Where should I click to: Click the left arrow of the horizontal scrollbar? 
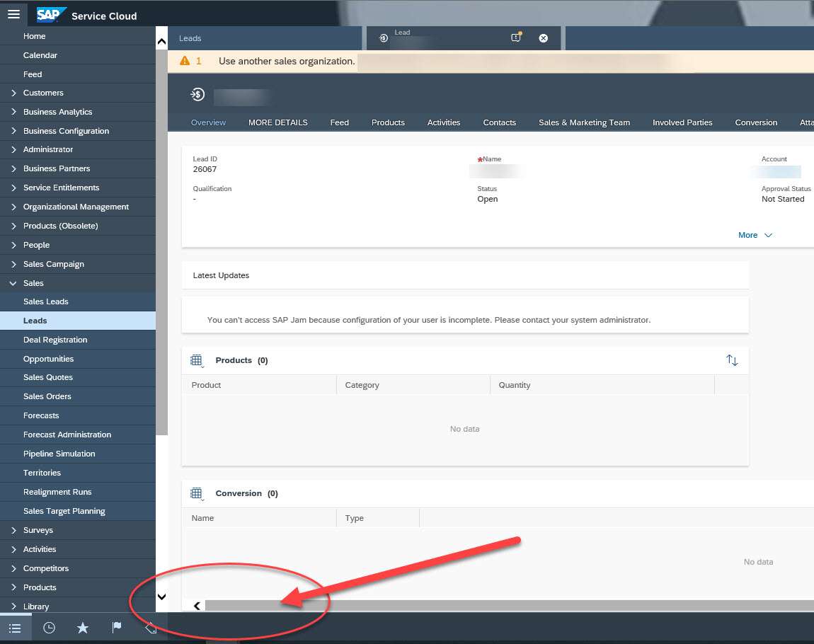tap(197, 606)
